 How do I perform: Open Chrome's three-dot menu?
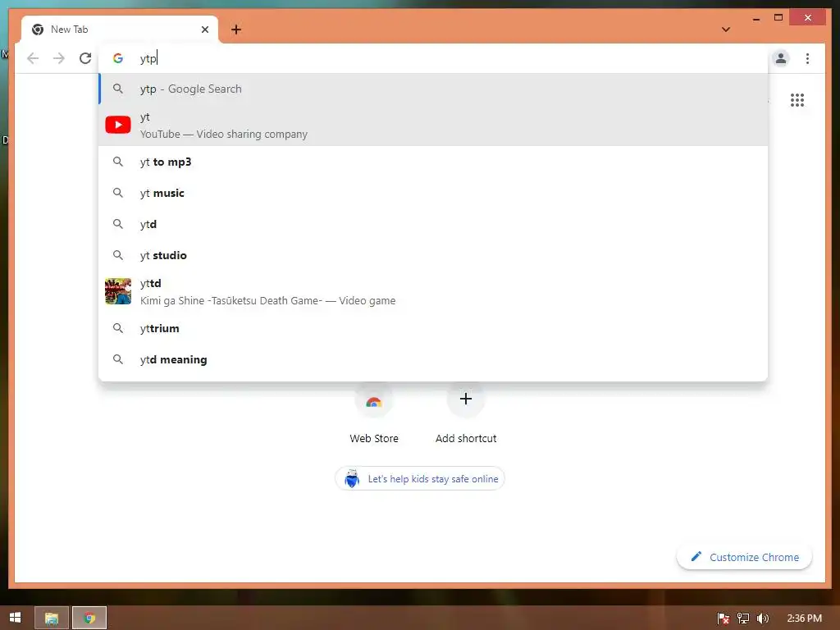pos(807,58)
